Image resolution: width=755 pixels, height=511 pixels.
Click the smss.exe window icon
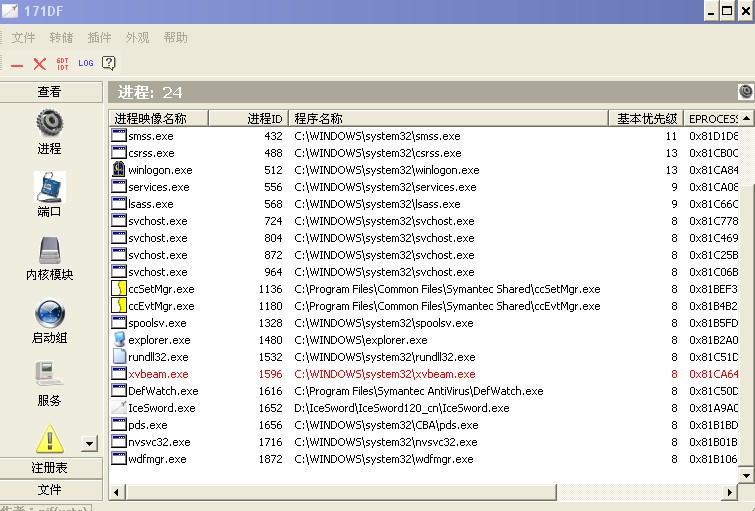click(x=118, y=135)
